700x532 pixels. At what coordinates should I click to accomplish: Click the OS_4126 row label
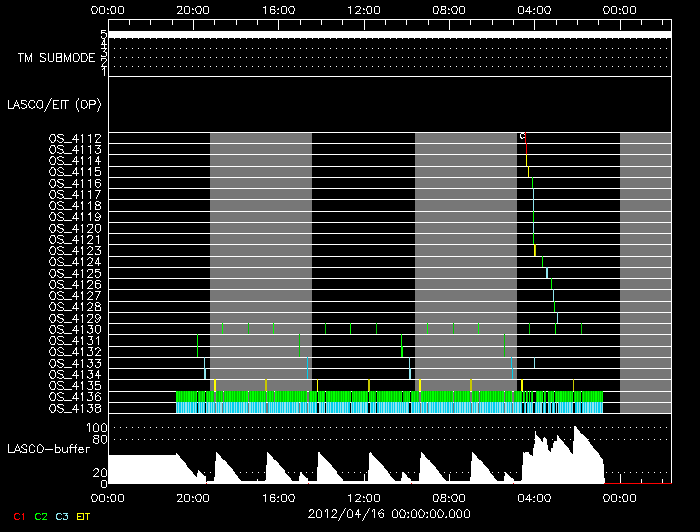[x=75, y=285]
